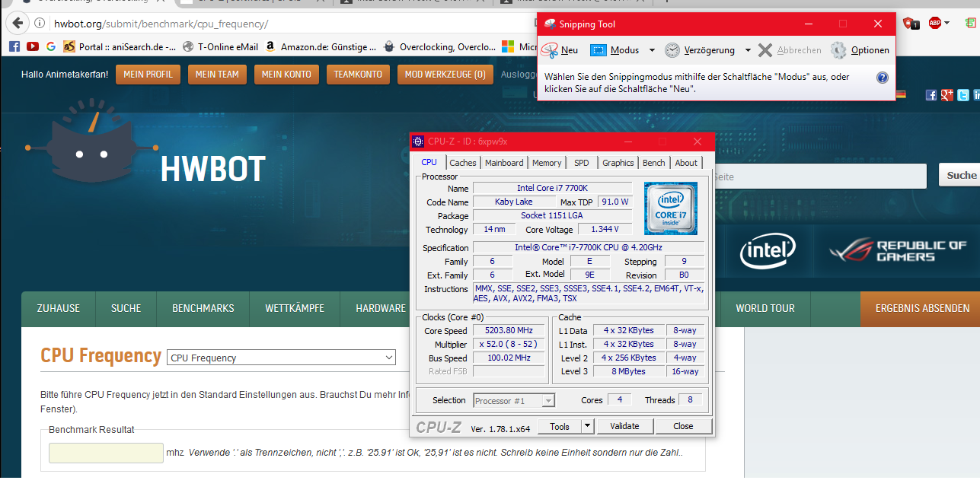The width and height of the screenshot is (980, 493).
Task: Open the Amazon.de bookmark
Action: point(321,46)
